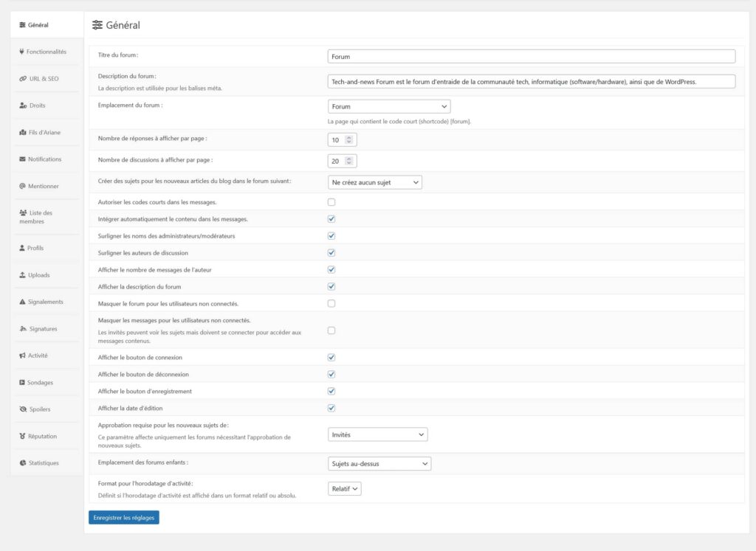This screenshot has height=551, width=756.
Task: Click 'Enregistrer les réglages' button
Action: click(123, 517)
